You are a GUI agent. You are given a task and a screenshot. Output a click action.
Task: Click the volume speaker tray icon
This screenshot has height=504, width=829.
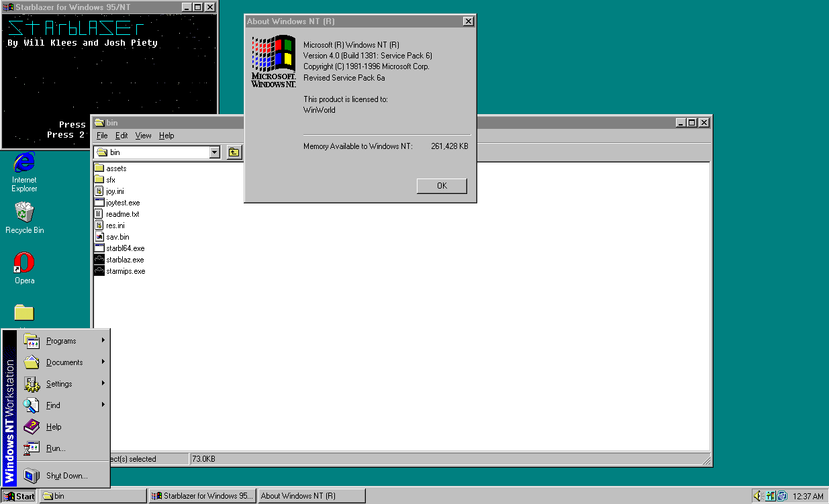pos(758,496)
